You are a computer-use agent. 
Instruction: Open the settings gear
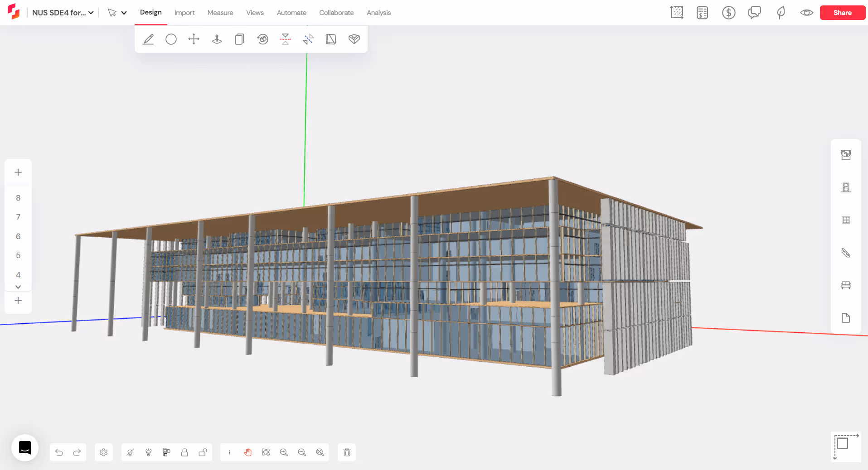click(103, 452)
